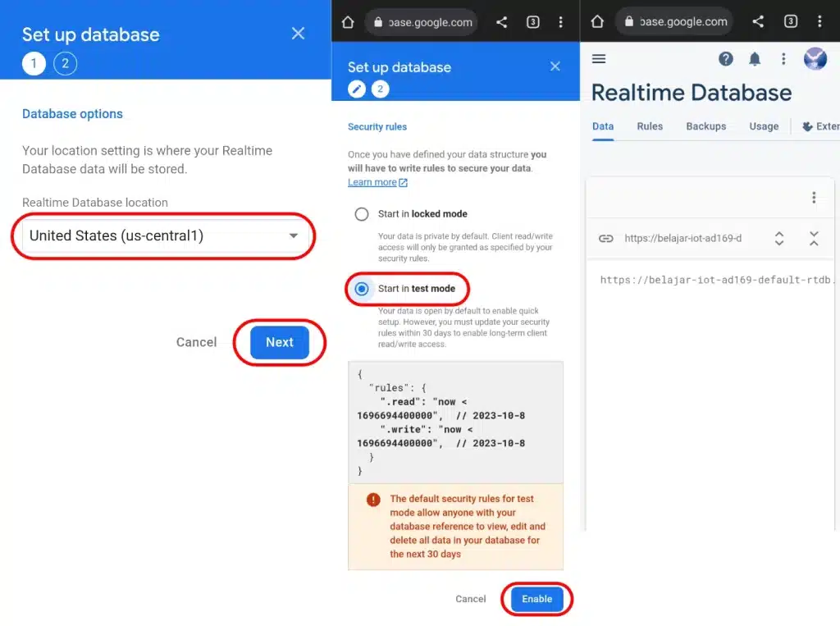The height and width of the screenshot is (626, 840).
Task: Click the link icon beside database URL
Action: [605, 239]
